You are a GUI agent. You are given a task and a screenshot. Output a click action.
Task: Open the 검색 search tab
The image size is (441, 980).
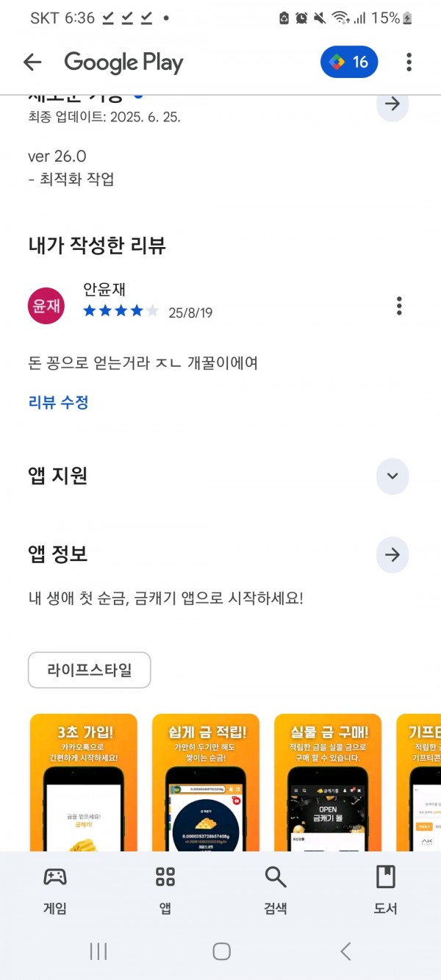276,890
